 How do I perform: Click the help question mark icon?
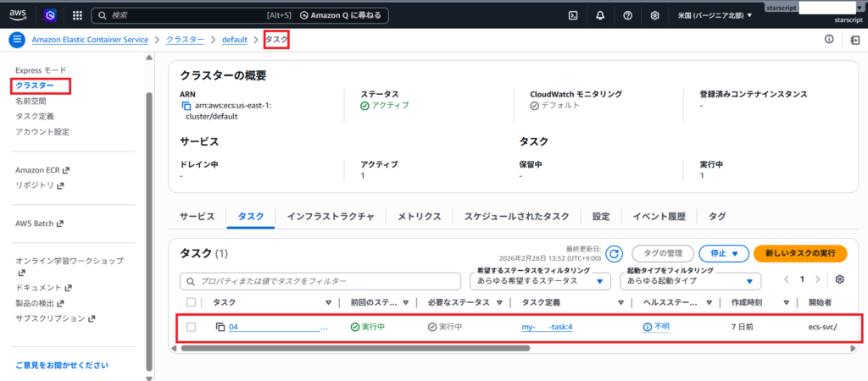pos(627,15)
